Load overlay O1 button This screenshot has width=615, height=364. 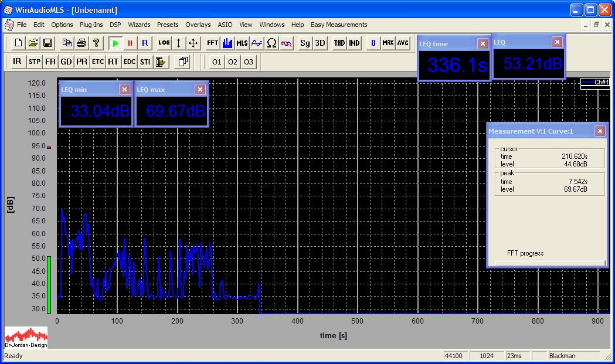(217, 62)
